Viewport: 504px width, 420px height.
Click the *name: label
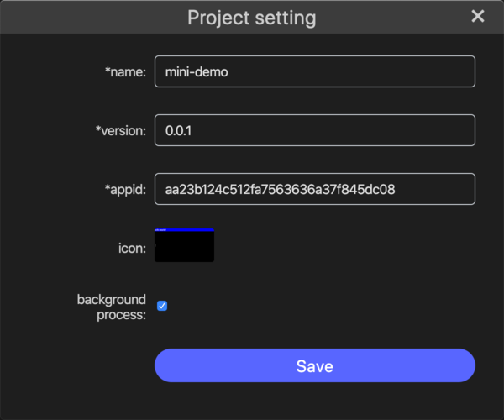click(x=125, y=72)
